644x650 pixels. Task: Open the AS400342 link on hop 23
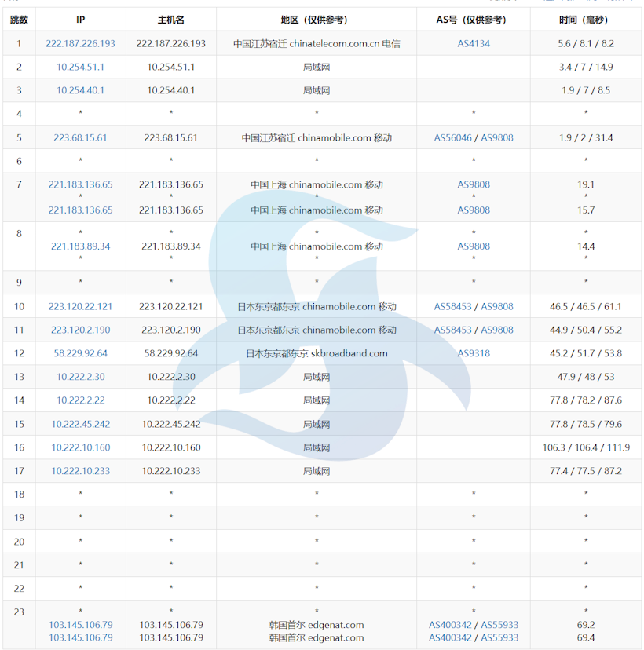(448, 625)
